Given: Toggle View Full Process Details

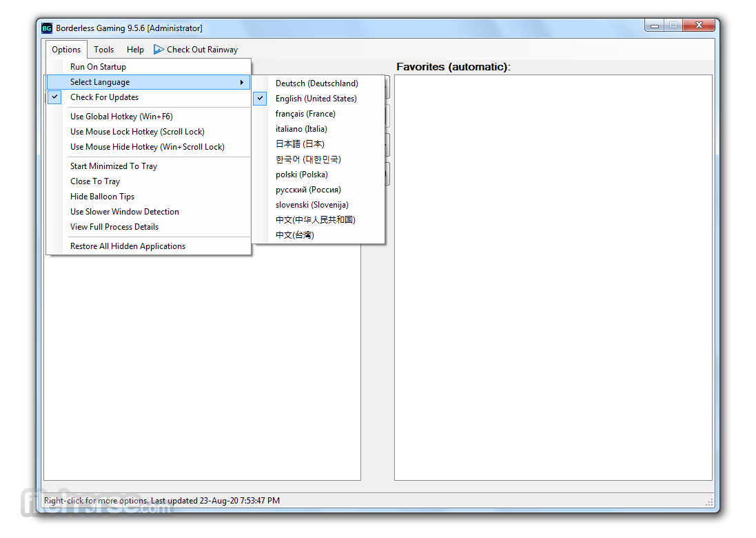Looking at the screenshot, I should click(149, 227).
